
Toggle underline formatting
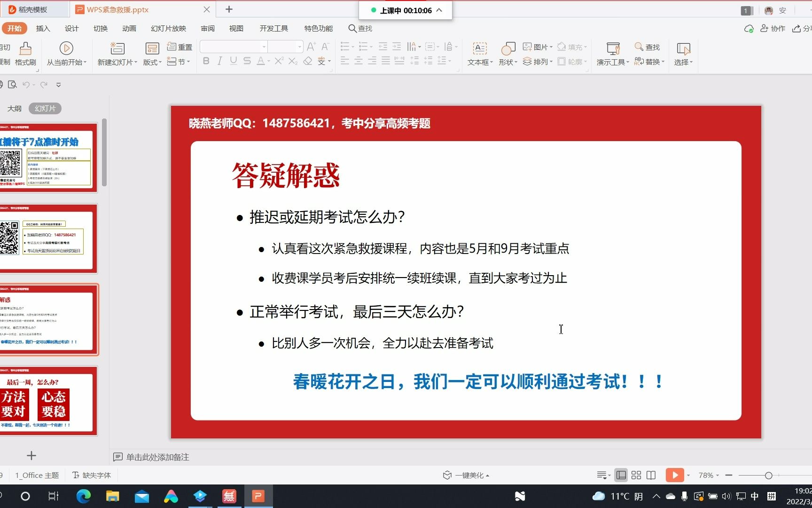[x=233, y=61]
